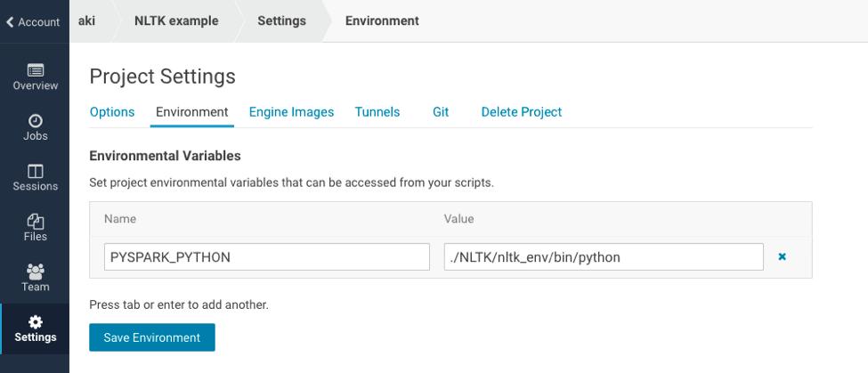Switch to the Options tab
Image resolution: width=868 pixels, height=373 pixels.
pos(112,112)
